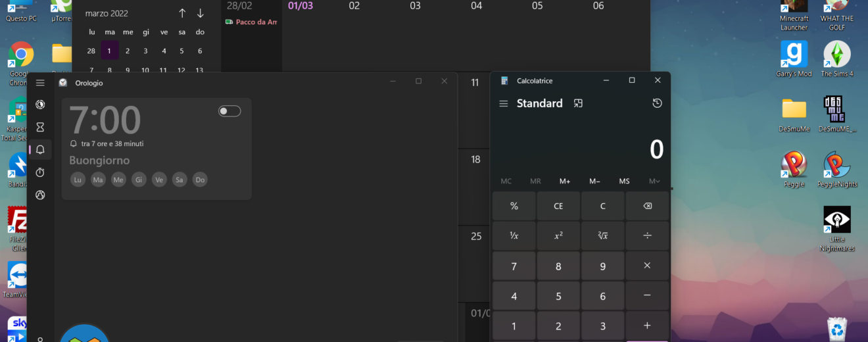Click the percent key in Calculator

pyautogui.click(x=514, y=206)
